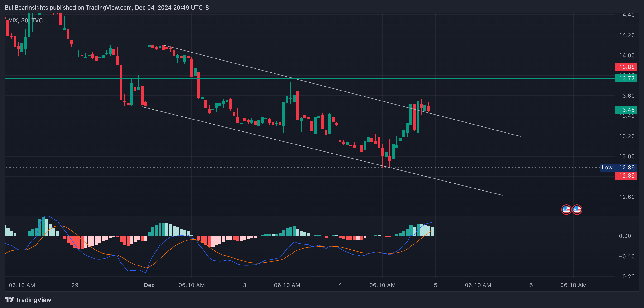
Task: Click the TradingView logo at bottom left
Action: pos(28,300)
